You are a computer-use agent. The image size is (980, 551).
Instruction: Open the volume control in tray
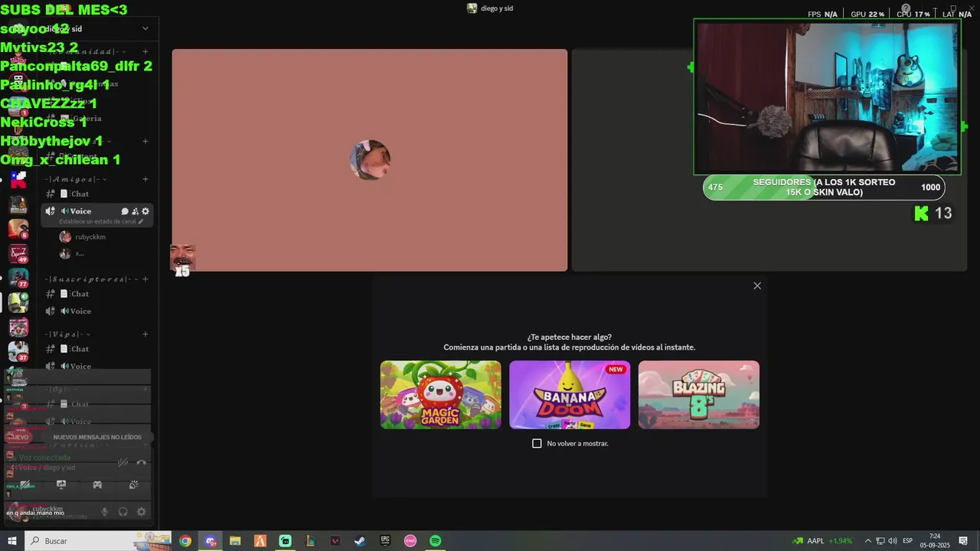pyautogui.click(x=891, y=541)
